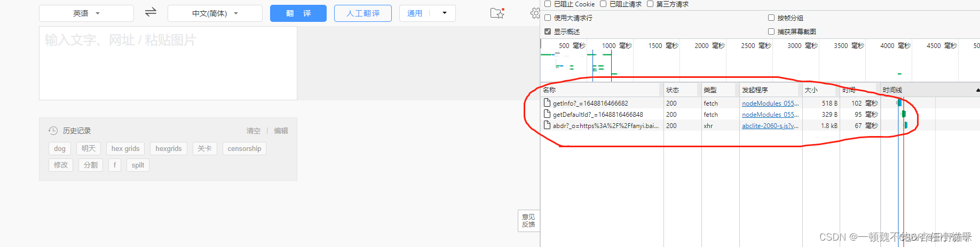Screen dimensions: 980x247
Task: Swap source and target languages icon
Action: tap(151, 12)
